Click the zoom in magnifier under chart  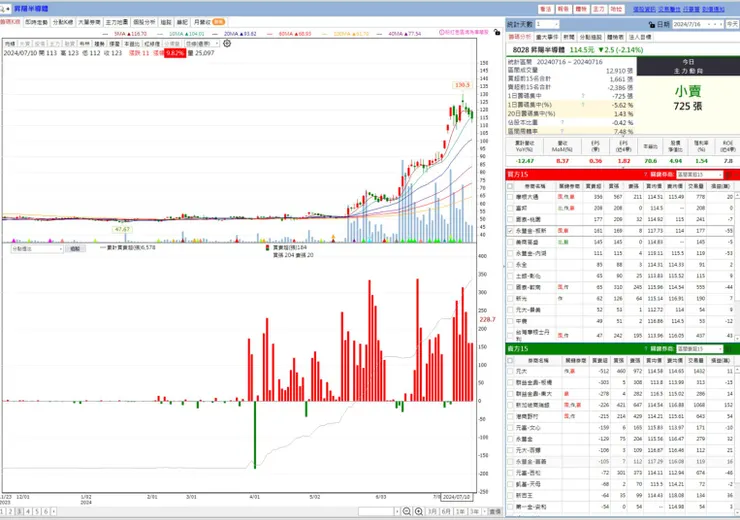click(419, 512)
